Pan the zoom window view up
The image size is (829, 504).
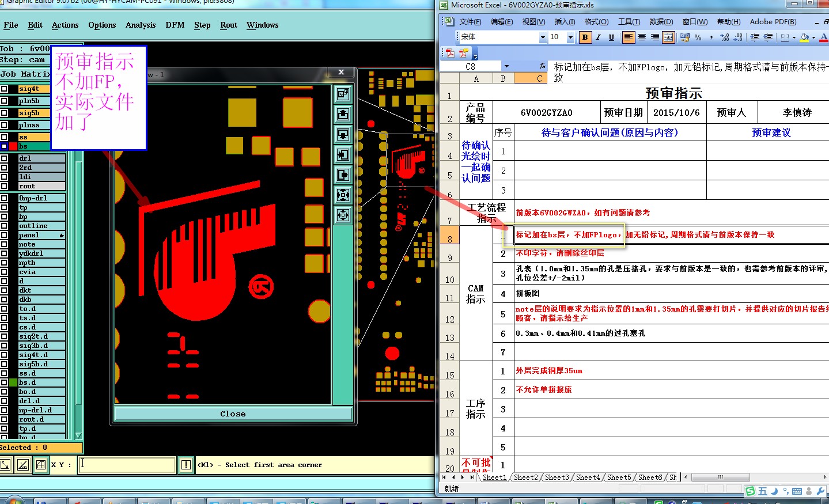(x=343, y=114)
